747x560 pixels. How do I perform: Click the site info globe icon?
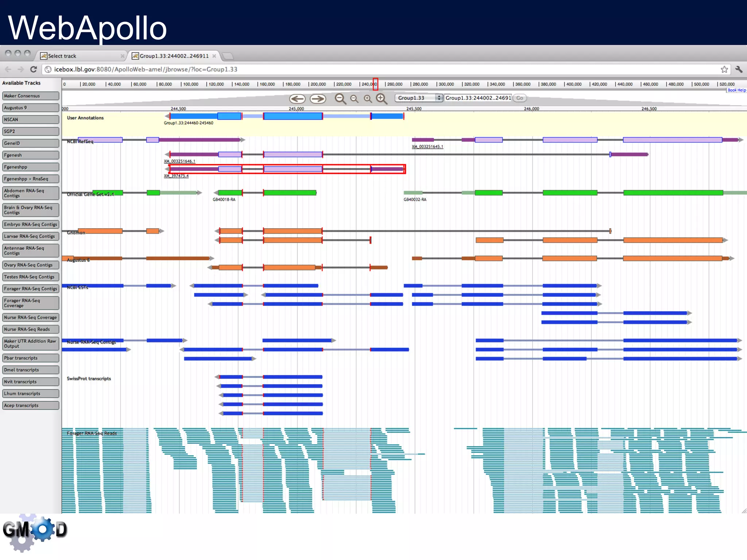click(x=48, y=69)
